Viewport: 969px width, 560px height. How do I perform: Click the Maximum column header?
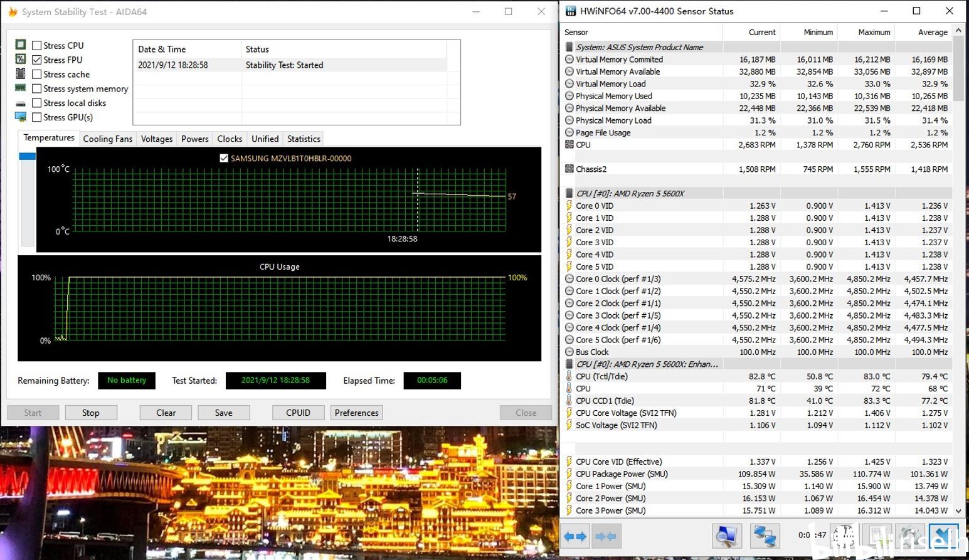pos(866,32)
